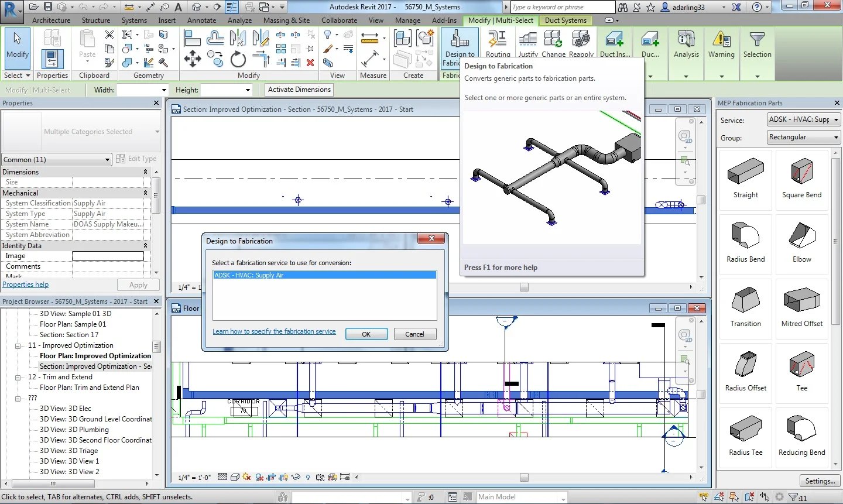Toggle Drag Elements on Selection option
Image resolution: width=843 pixels, height=504 pixels.
pyautogui.click(x=765, y=497)
